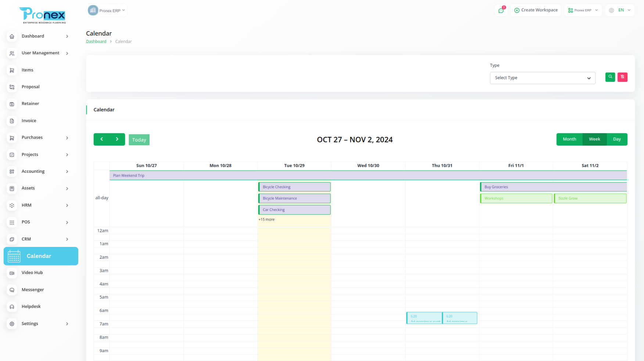
Task: Follow Dashboard breadcrumb link
Action: [x=96, y=41]
